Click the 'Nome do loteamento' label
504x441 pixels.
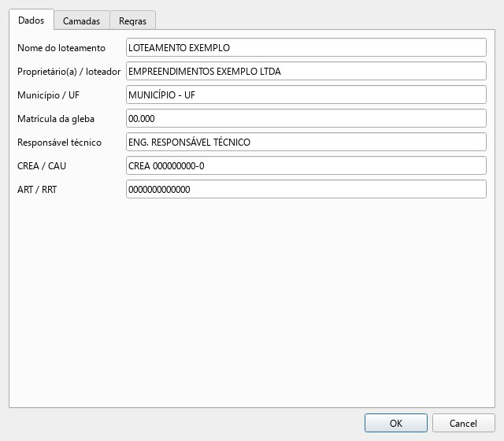[x=61, y=48]
